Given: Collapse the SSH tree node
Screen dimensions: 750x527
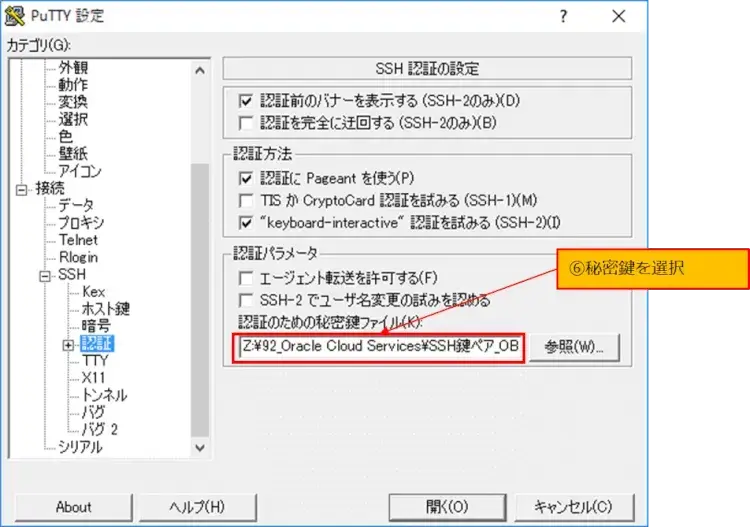Looking at the screenshot, I should (45, 275).
